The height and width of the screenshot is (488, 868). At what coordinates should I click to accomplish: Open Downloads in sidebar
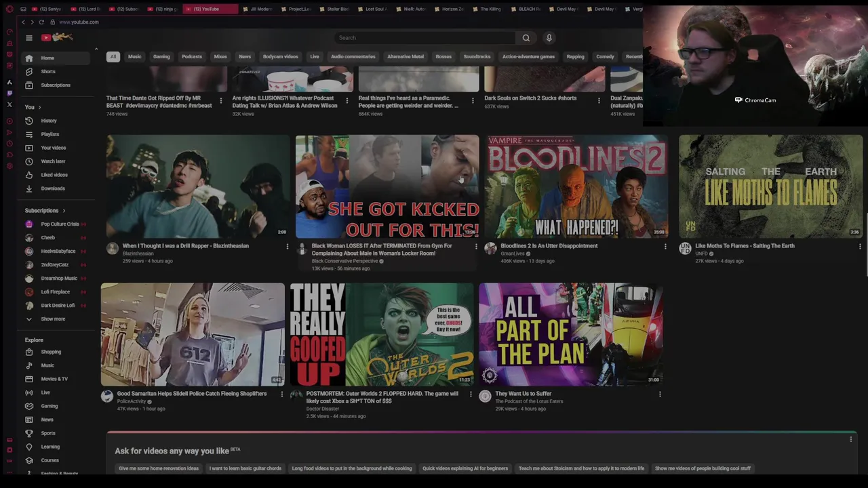point(55,188)
